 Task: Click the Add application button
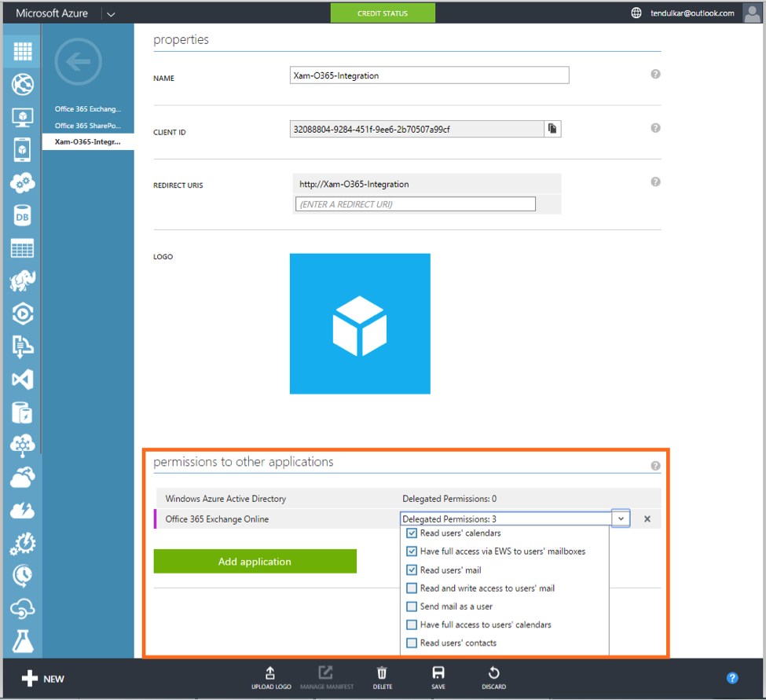[255, 561]
